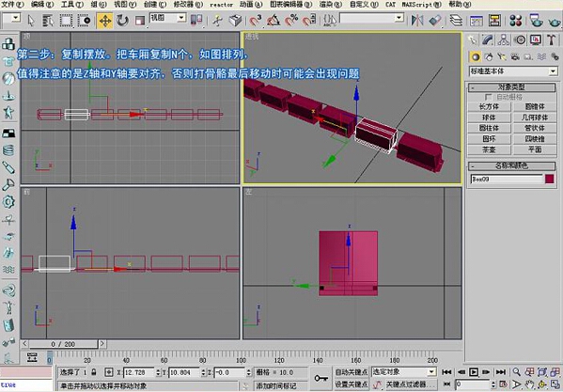Open 标准基本体 primitives type dropdown
Screen dimensions: 563x392
click(513, 71)
